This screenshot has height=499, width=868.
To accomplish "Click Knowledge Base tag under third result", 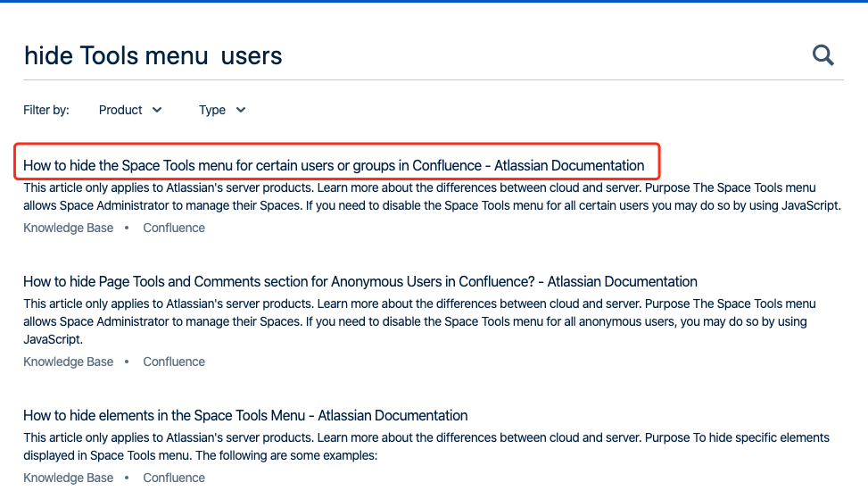I will pyautogui.click(x=69, y=478).
